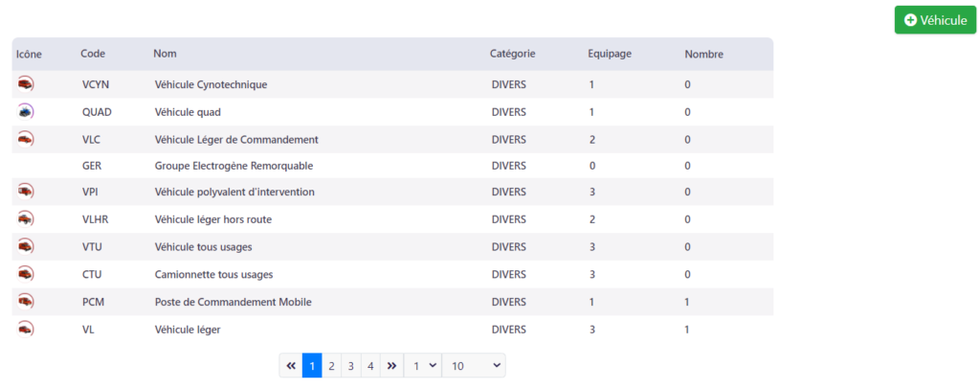Click Poste de Commandement Mobile

[234, 302]
